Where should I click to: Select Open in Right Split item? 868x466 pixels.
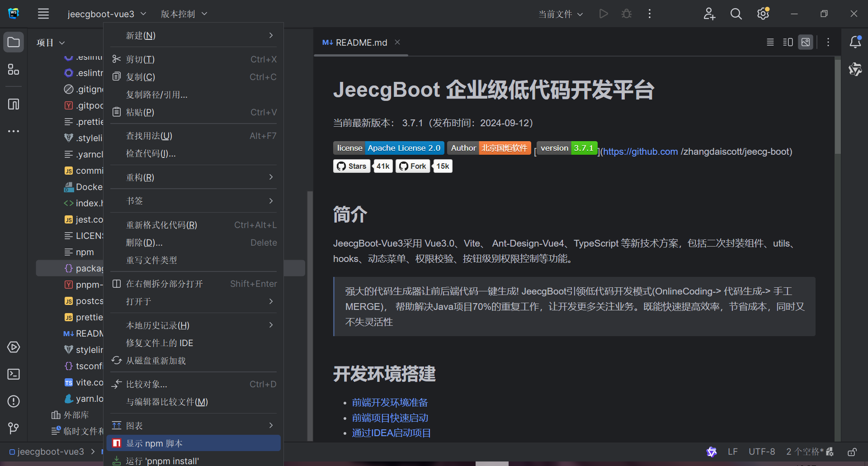click(193, 284)
